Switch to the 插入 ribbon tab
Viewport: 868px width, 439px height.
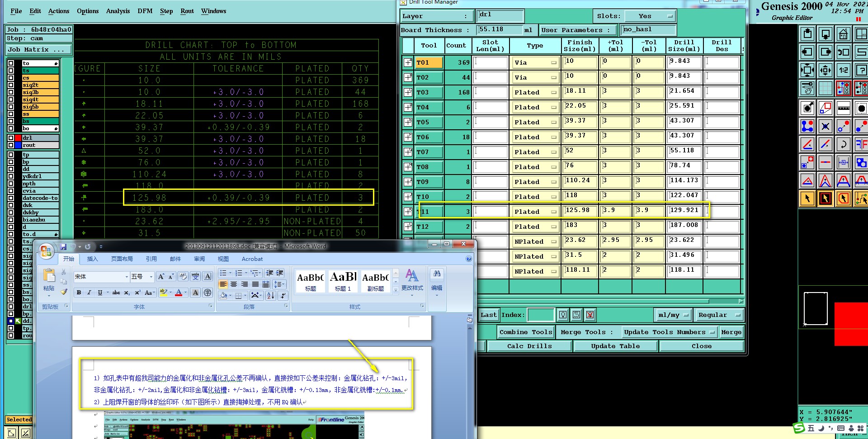(92, 259)
